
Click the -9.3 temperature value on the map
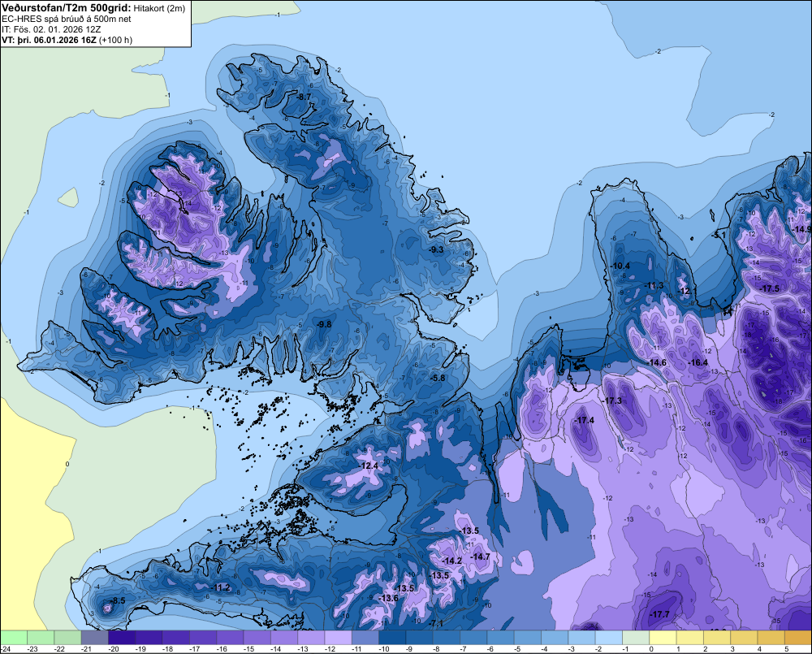coord(437,249)
